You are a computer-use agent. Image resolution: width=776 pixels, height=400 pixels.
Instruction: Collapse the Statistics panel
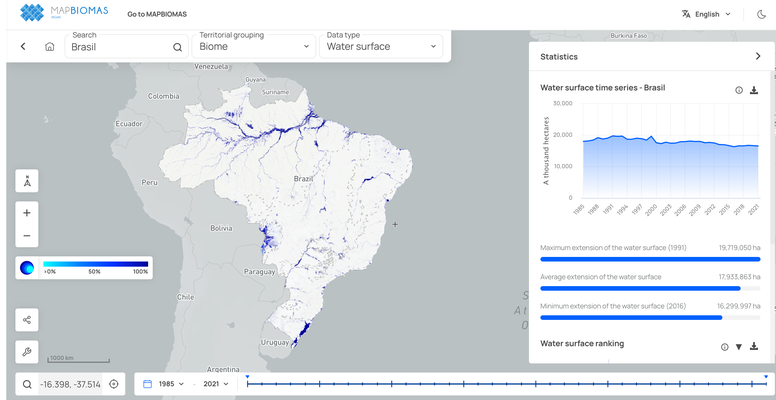click(x=758, y=57)
